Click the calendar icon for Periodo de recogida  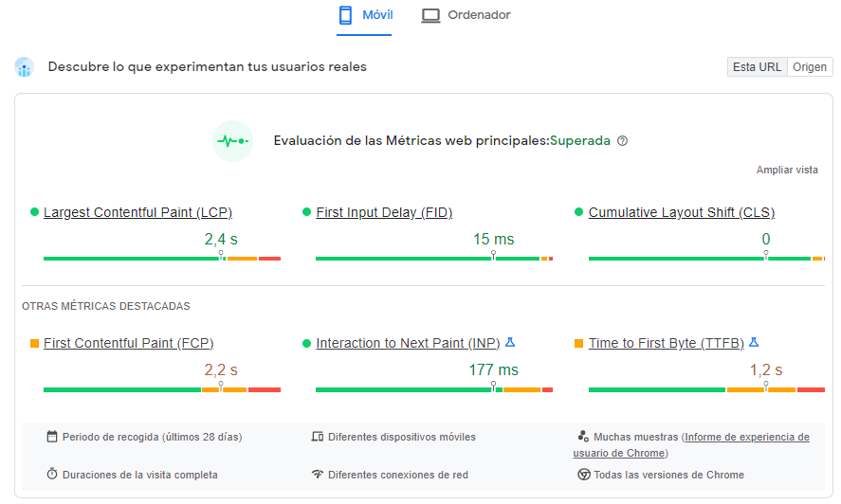(x=52, y=437)
